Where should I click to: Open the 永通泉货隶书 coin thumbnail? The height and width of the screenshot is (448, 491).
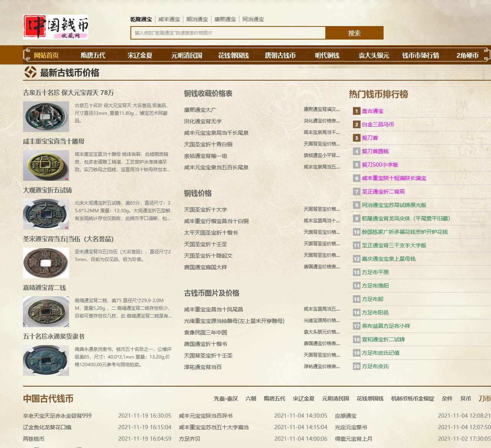pos(46,360)
